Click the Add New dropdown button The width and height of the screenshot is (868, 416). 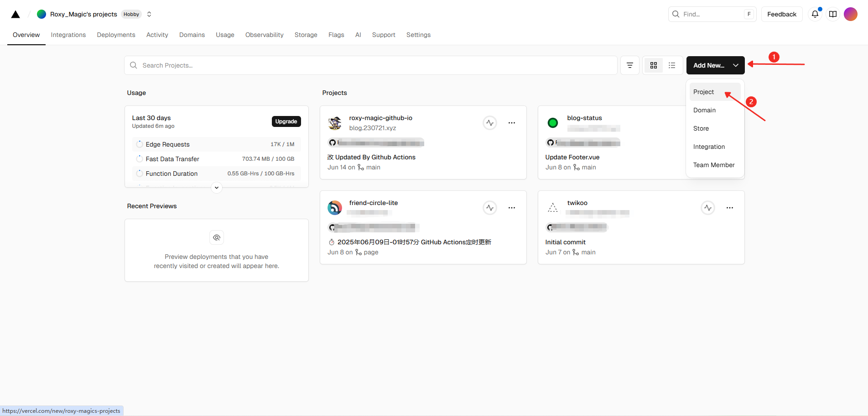715,65
